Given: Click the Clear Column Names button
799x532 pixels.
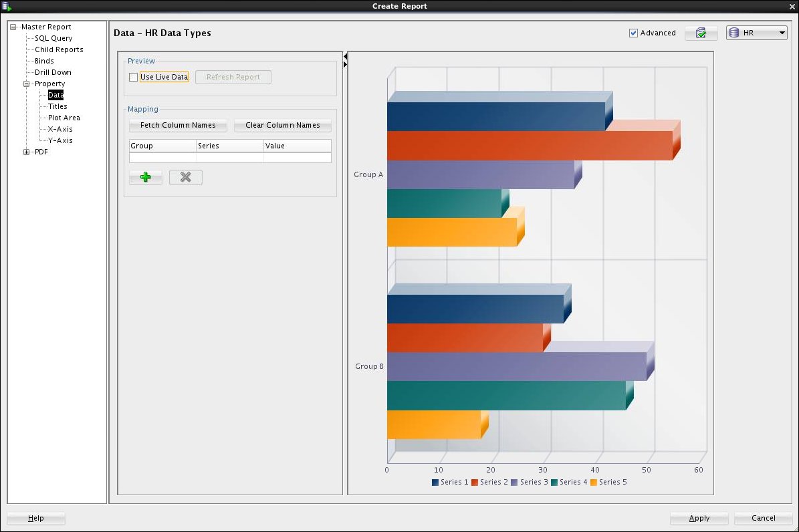Looking at the screenshot, I should tap(283, 126).
